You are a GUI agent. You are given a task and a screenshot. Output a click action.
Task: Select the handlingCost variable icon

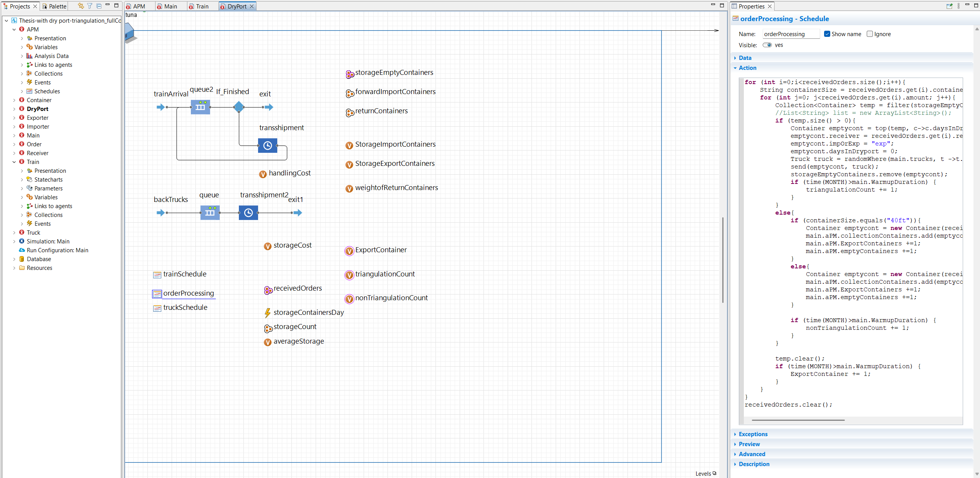click(263, 174)
